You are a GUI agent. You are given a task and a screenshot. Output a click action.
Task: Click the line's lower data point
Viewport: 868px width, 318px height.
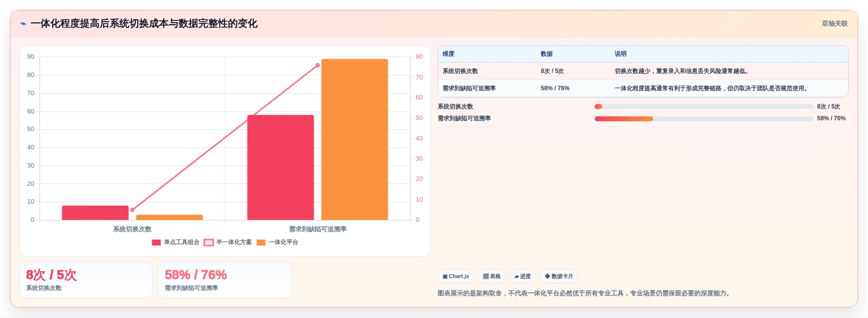click(x=132, y=210)
